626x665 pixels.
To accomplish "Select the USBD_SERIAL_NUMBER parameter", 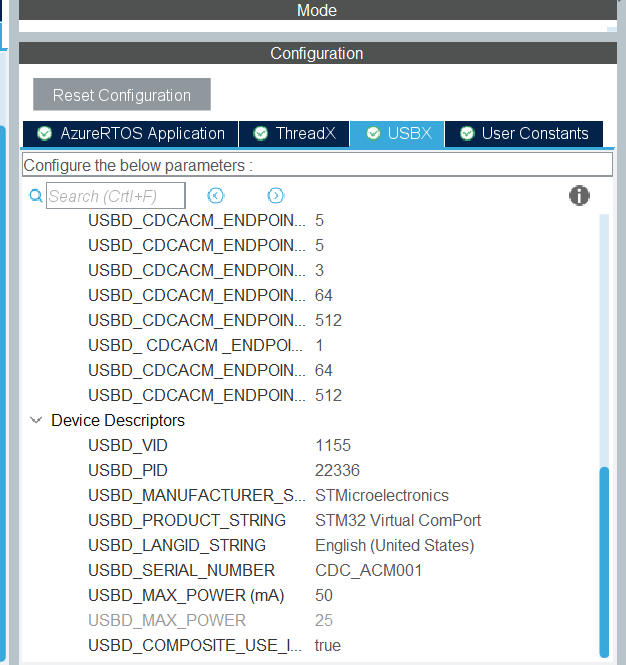I will (182, 570).
